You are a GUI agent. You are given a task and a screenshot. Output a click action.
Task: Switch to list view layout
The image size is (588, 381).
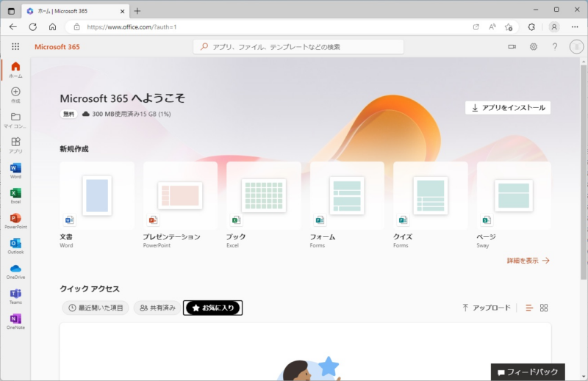click(x=529, y=308)
